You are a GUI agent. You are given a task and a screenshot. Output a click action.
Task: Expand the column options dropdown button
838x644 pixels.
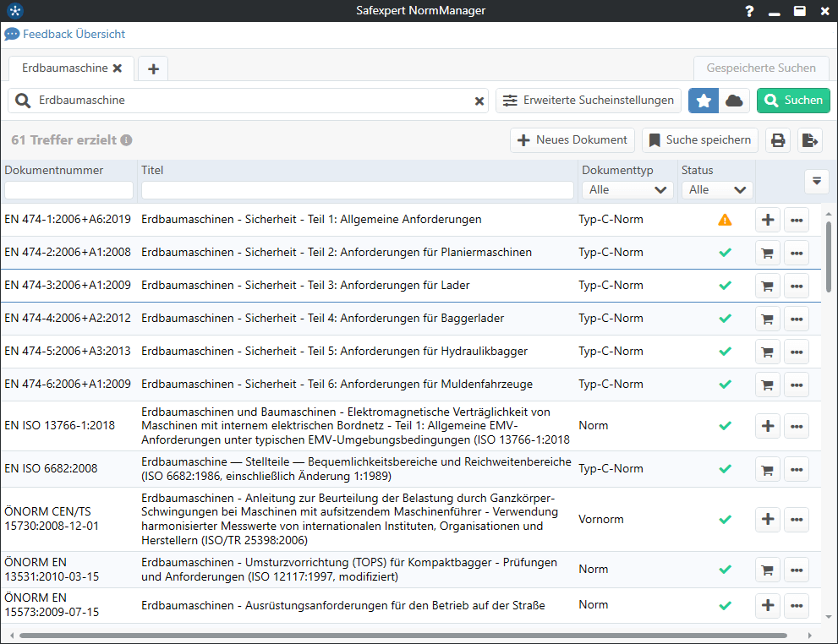coord(816,181)
